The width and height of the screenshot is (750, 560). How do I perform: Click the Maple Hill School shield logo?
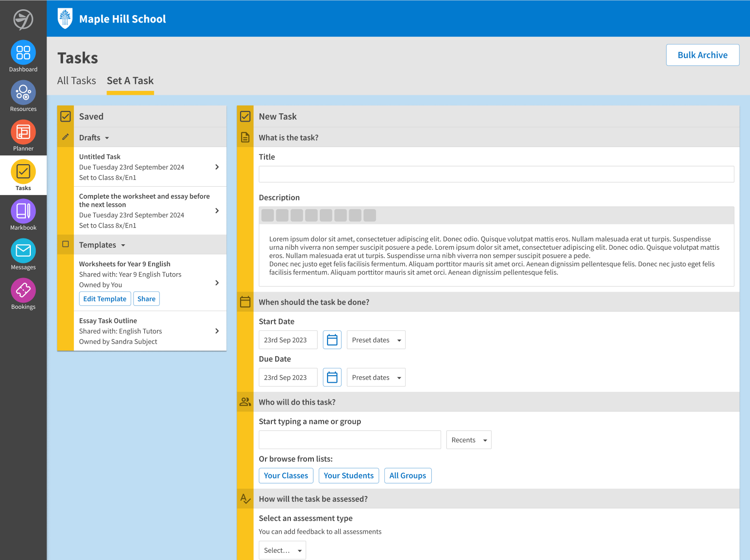65,18
